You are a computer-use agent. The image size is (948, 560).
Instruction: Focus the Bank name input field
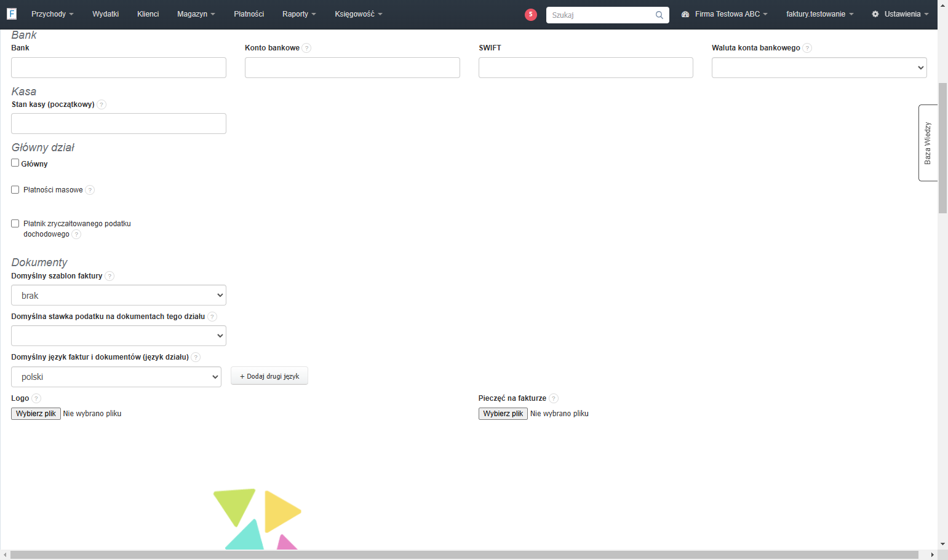tap(119, 68)
